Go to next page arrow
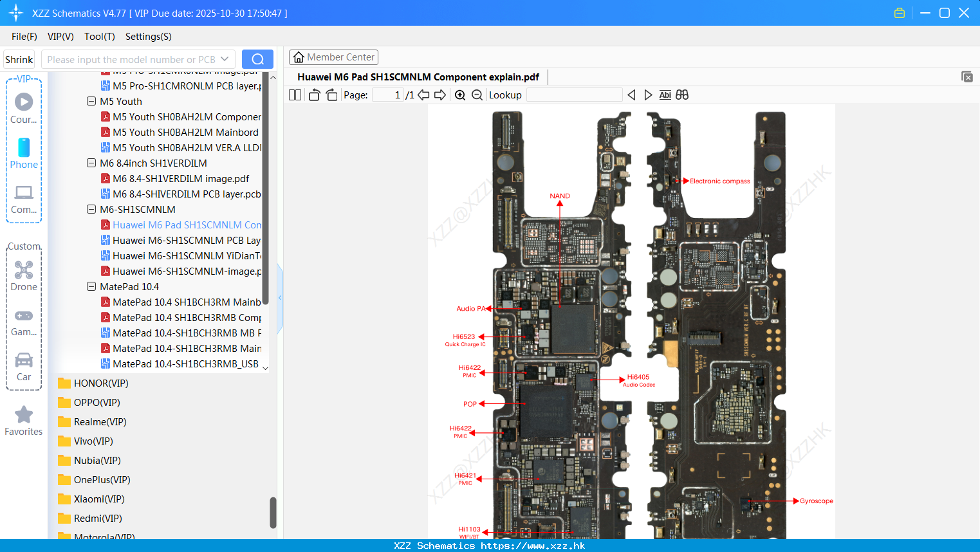 [x=440, y=95]
